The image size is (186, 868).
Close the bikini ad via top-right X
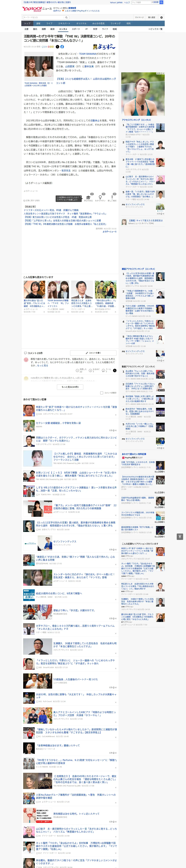pyautogui.click(x=164, y=73)
